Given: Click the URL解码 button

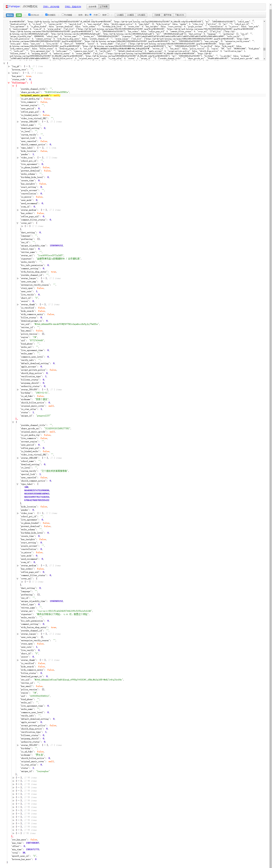Looking at the screenshot, I should 141,15.
